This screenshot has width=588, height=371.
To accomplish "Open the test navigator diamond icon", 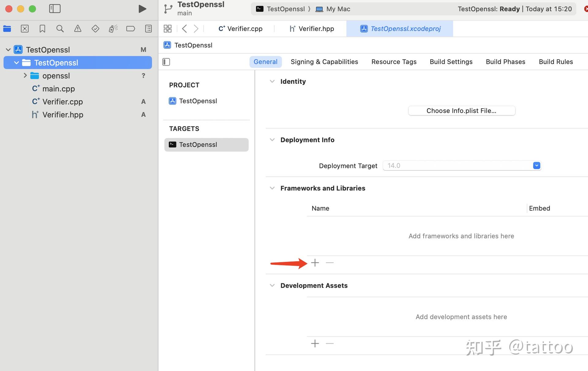I will tap(95, 29).
